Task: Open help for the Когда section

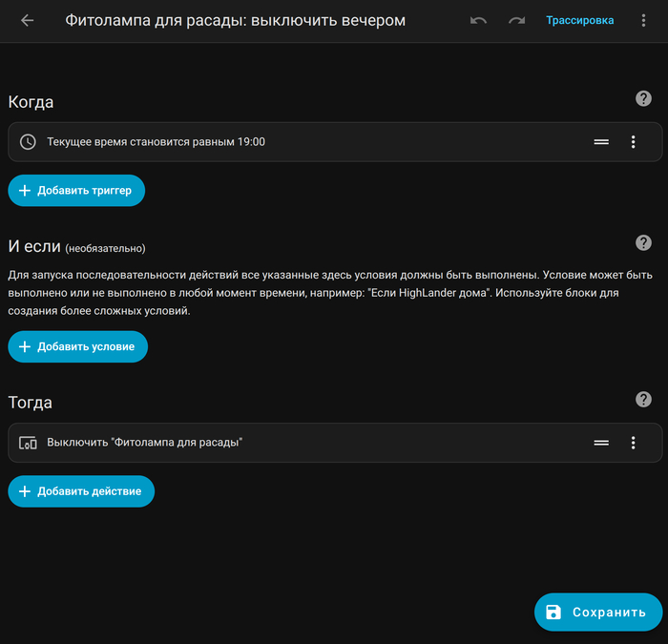Action: [x=644, y=98]
